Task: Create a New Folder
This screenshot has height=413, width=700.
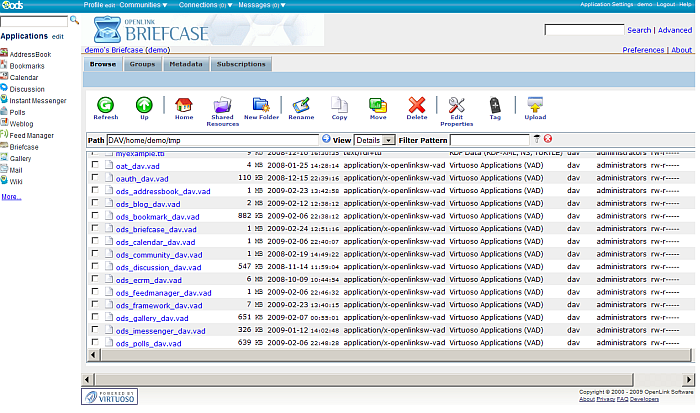Action: 261,103
